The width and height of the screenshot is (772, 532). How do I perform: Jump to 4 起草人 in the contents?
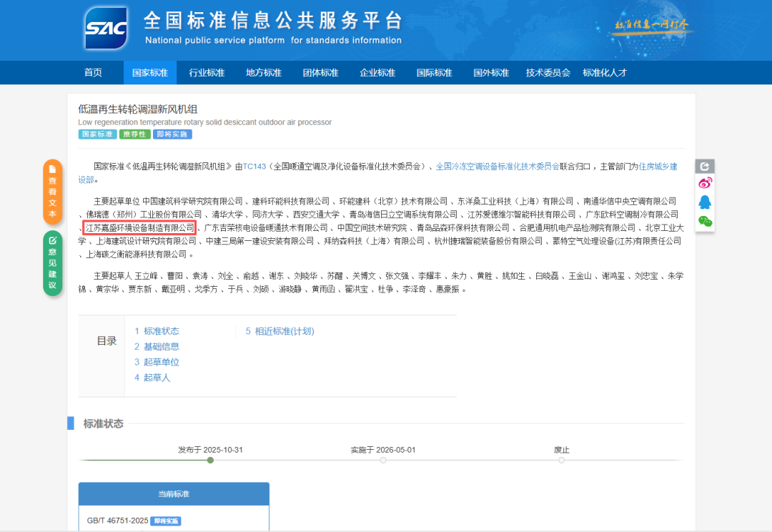pos(152,378)
